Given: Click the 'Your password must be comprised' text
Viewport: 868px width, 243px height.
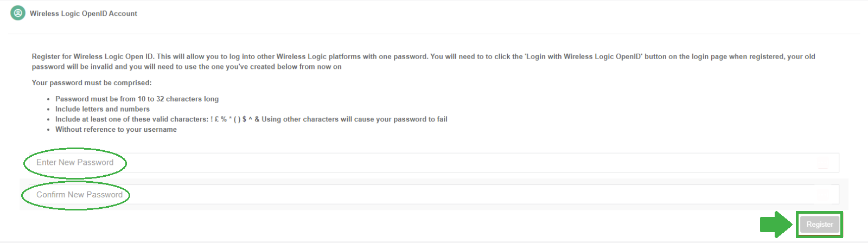Looking at the screenshot, I should point(92,83).
